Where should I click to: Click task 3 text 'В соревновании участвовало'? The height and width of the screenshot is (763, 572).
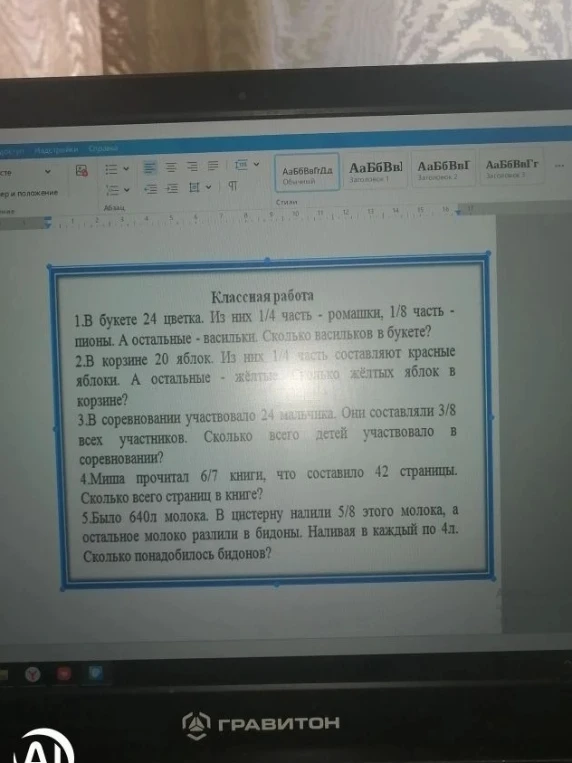[267, 434]
